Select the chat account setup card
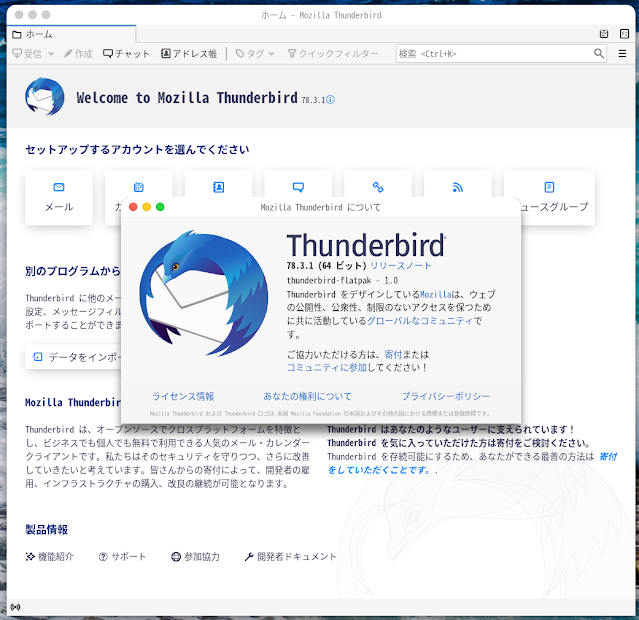Image resolution: width=639 pixels, height=620 pixels. pos(298,184)
